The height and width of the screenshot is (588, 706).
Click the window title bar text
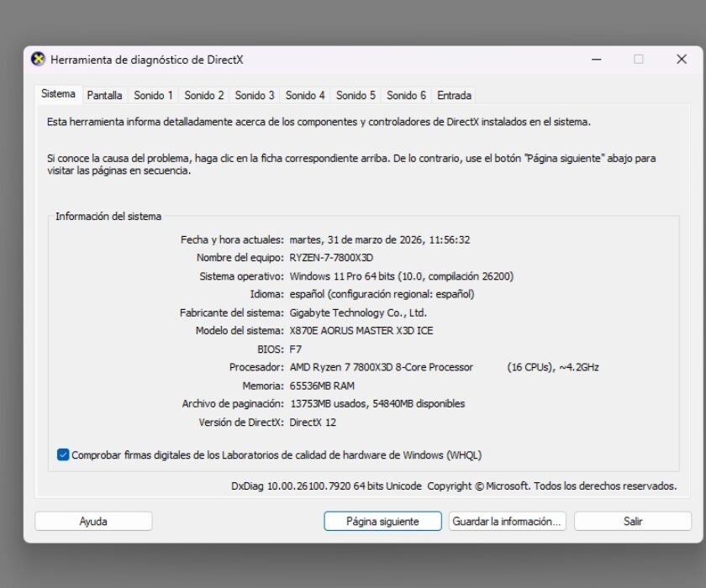[x=145, y=60]
